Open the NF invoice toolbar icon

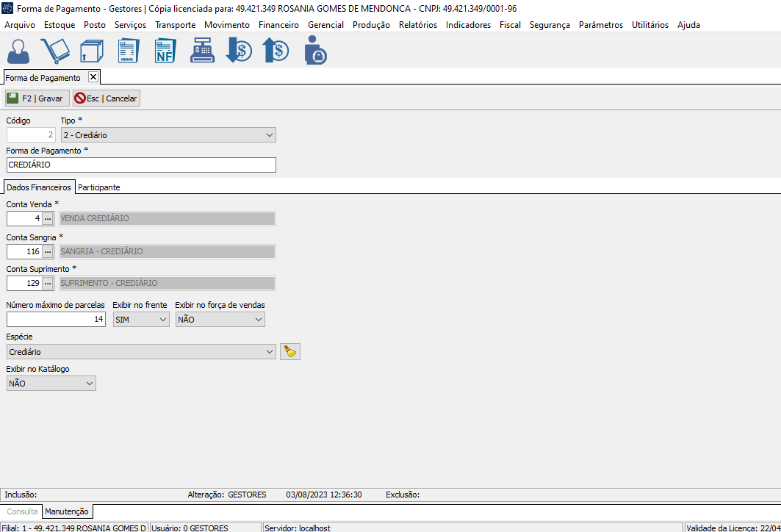165,51
